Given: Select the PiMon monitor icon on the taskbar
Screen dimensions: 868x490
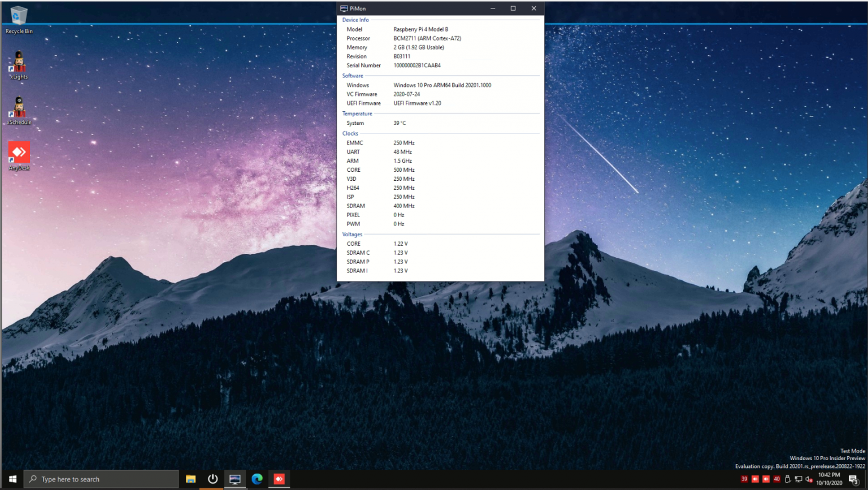Looking at the screenshot, I should (x=235, y=479).
